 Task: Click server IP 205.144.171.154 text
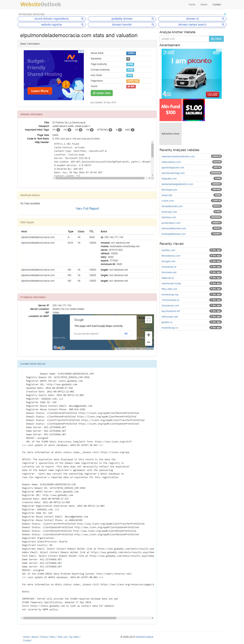click(62, 306)
